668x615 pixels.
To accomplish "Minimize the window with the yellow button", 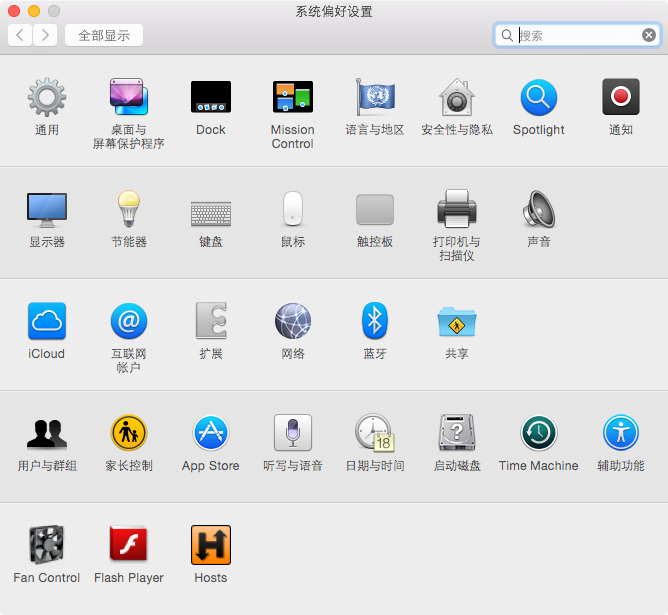I will [34, 11].
